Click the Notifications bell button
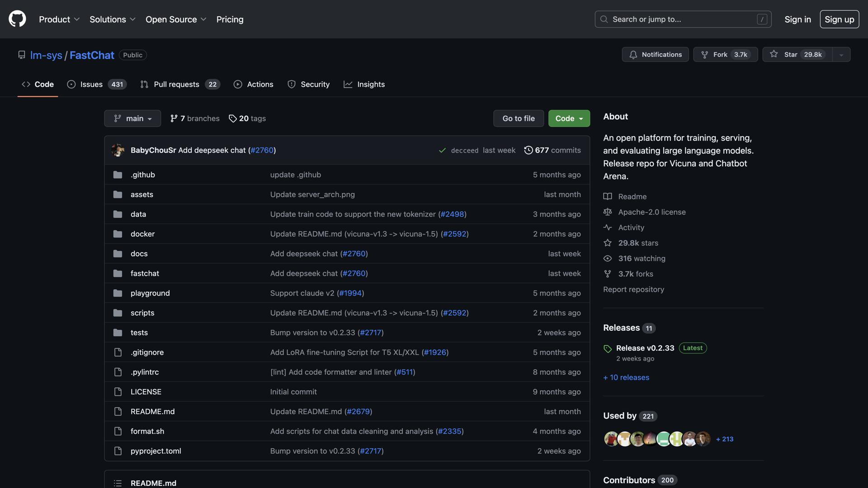Viewport: 868px width, 488px height. pos(655,55)
